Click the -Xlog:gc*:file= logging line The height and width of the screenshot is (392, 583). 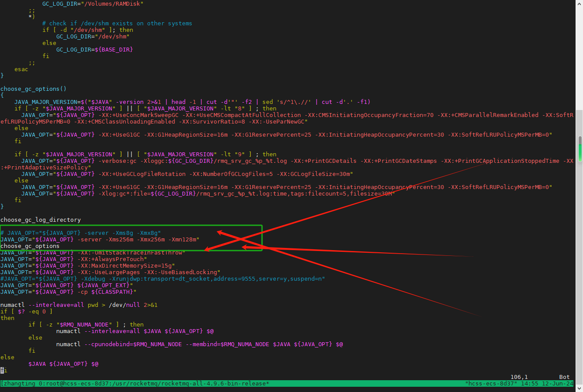pyautogui.click(x=208, y=193)
